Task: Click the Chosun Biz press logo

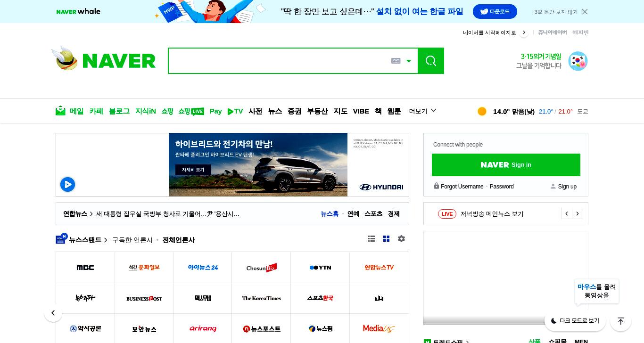Action: point(261,268)
